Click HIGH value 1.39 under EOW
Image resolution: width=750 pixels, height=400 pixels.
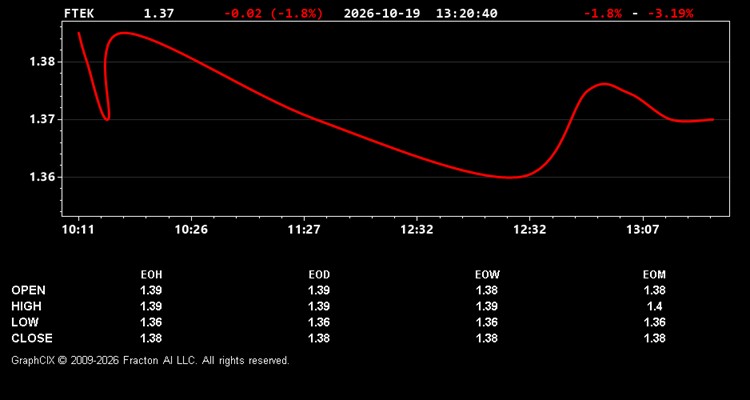[x=487, y=306]
